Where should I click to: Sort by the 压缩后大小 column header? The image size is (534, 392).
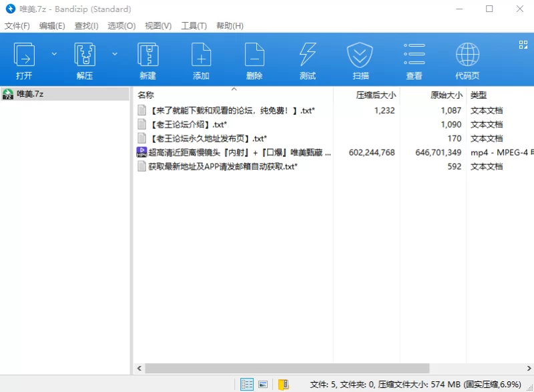pos(375,95)
